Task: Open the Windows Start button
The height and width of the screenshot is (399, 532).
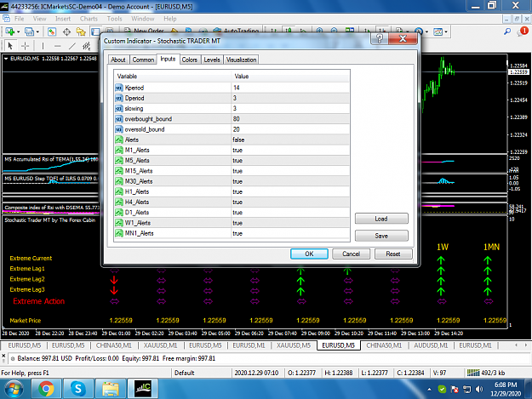Action: [x=14, y=389]
